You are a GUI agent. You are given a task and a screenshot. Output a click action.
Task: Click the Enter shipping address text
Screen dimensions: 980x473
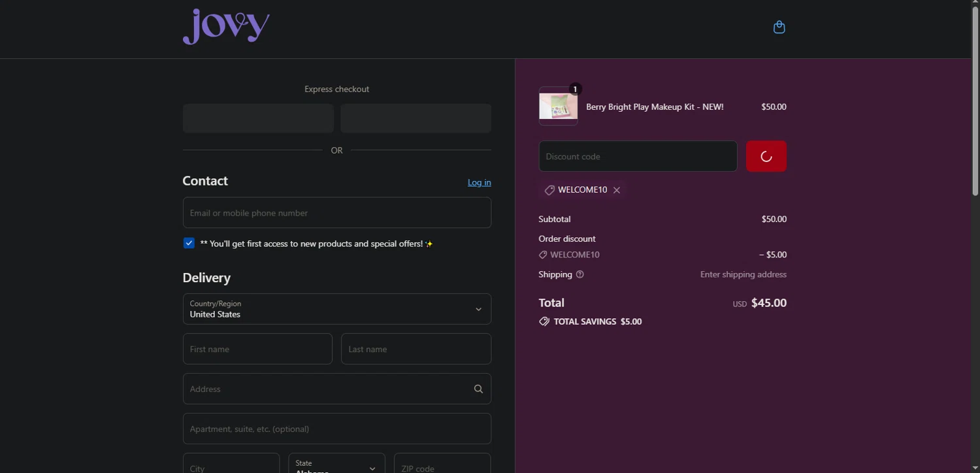point(743,274)
